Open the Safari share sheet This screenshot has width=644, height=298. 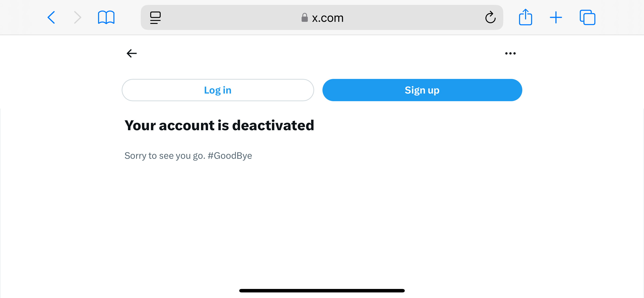pos(525,17)
